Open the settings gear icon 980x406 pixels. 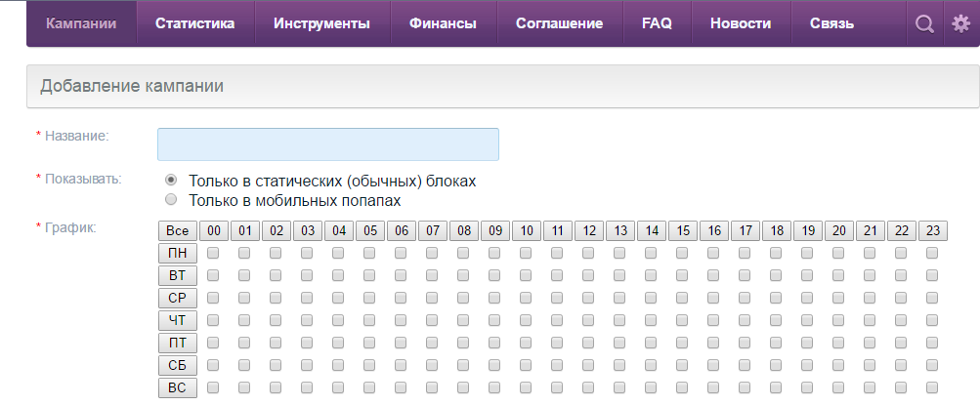tap(960, 23)
